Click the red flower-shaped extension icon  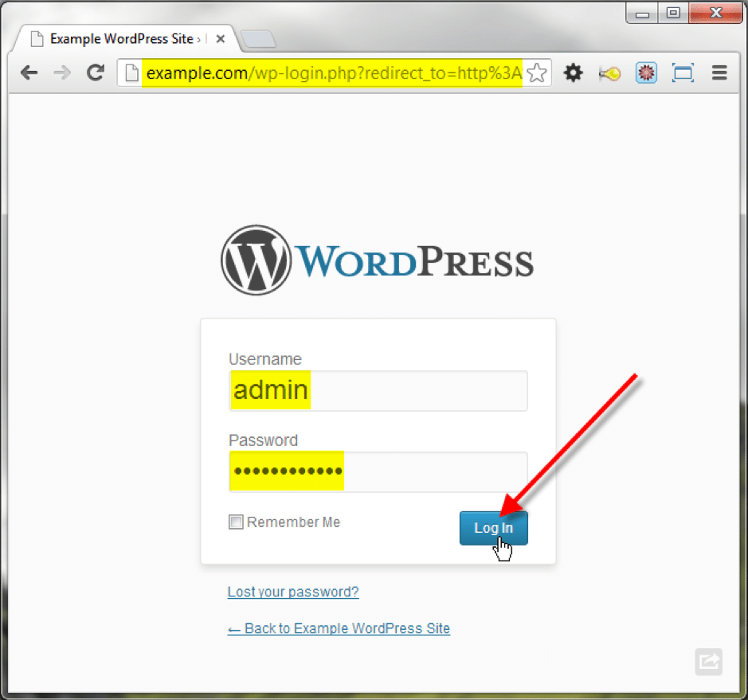646,73
